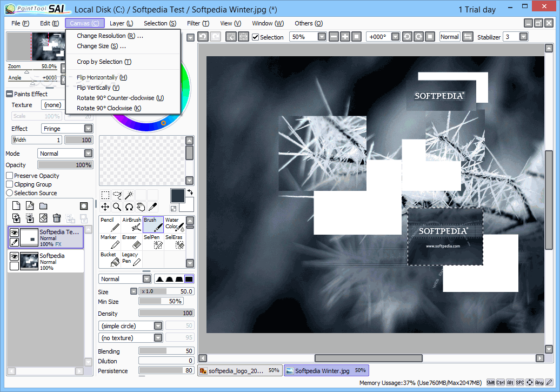Viewport: 560px width, 392px height.
Task: Select the Selection Source radio button
Action: pos(10,193)
